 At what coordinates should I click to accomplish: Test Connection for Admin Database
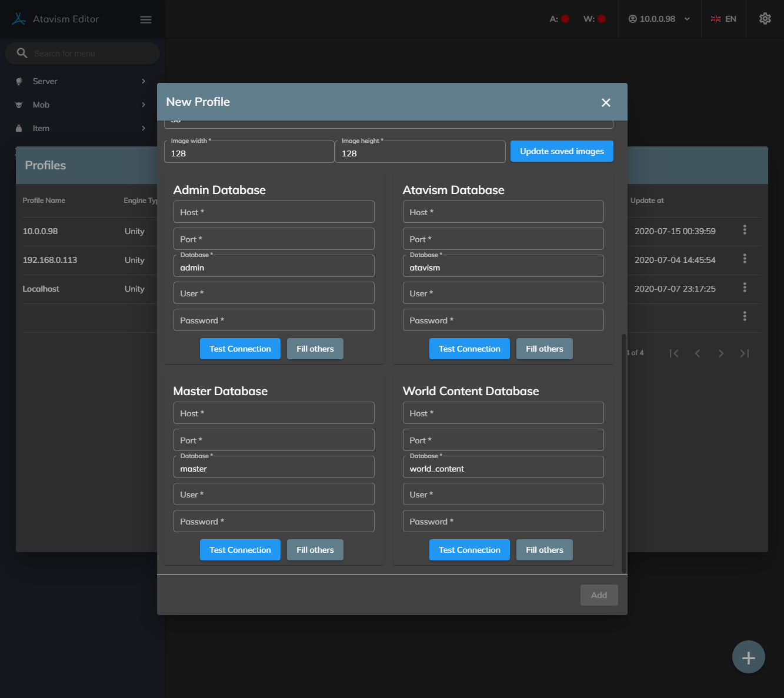click(240, 349)
